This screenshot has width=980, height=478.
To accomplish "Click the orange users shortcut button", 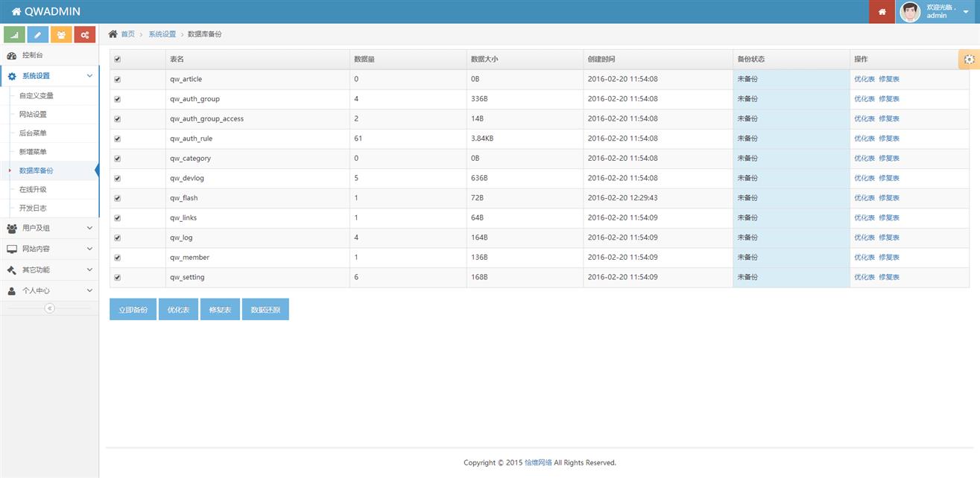I will coord(61,35).
